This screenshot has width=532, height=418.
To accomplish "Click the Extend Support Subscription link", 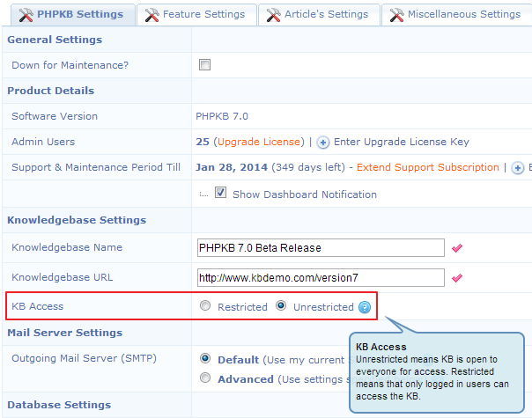I will 427,167.
